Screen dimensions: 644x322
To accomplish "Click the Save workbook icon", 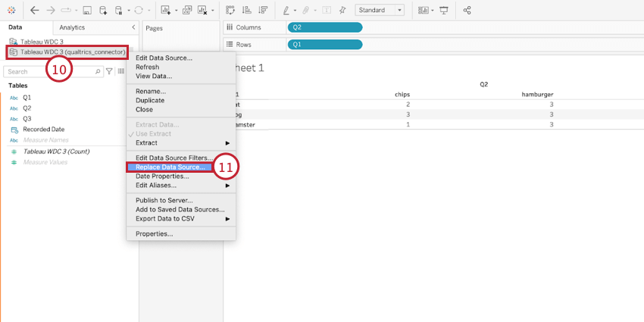I will point(86,11).
